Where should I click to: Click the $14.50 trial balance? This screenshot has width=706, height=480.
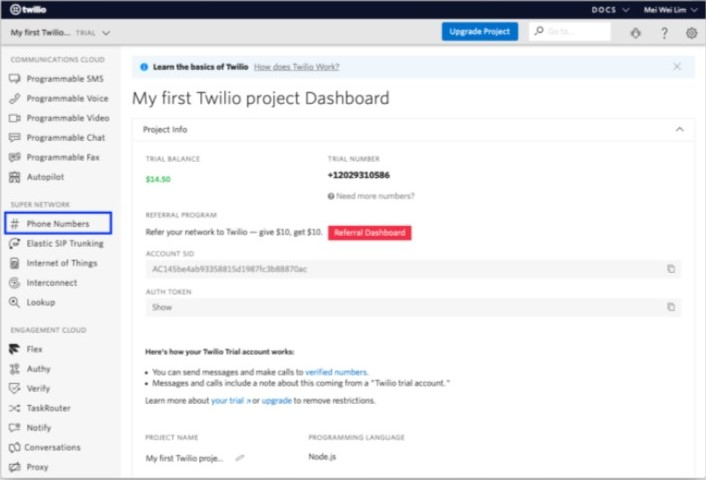coord(158,179)
